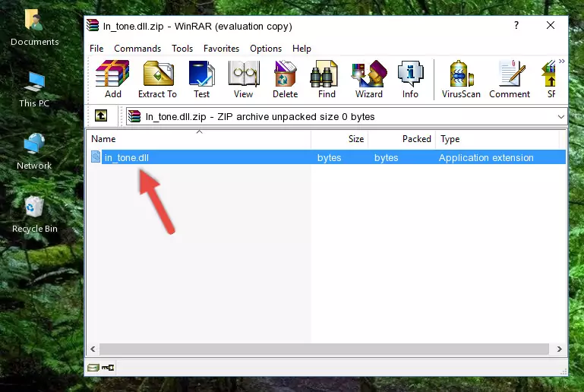Viewport: 584px width, 392px height.
Task: Open the Commands menu
Action: click(x=137, y=49)
